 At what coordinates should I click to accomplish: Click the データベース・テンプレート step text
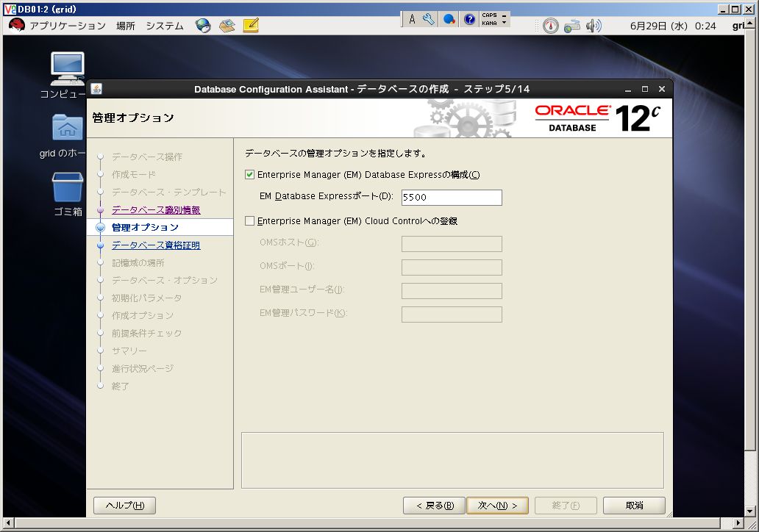pyautogui.click(x=169, y=192)
